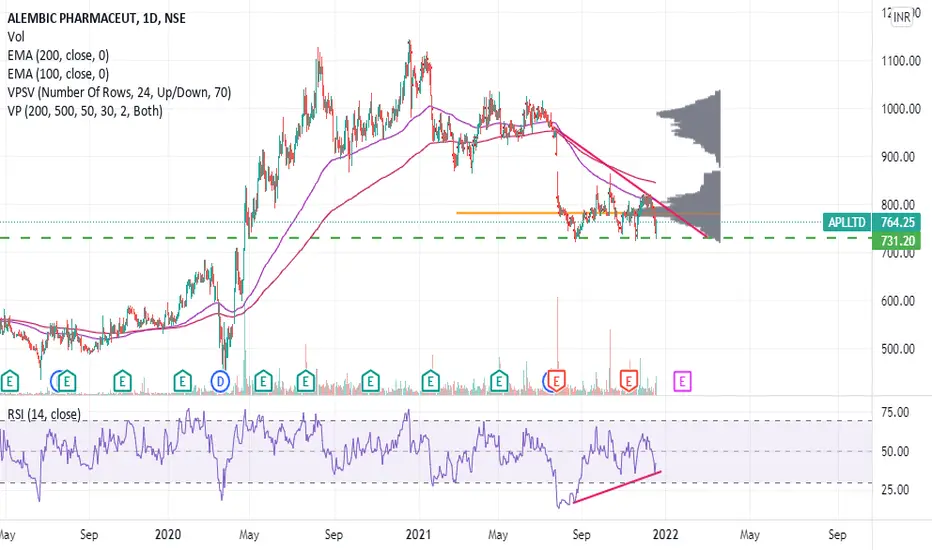The height and width of the screenshot is (550, 932).
Task: Select the pink rising trendline on RSI
Action: 617,488
